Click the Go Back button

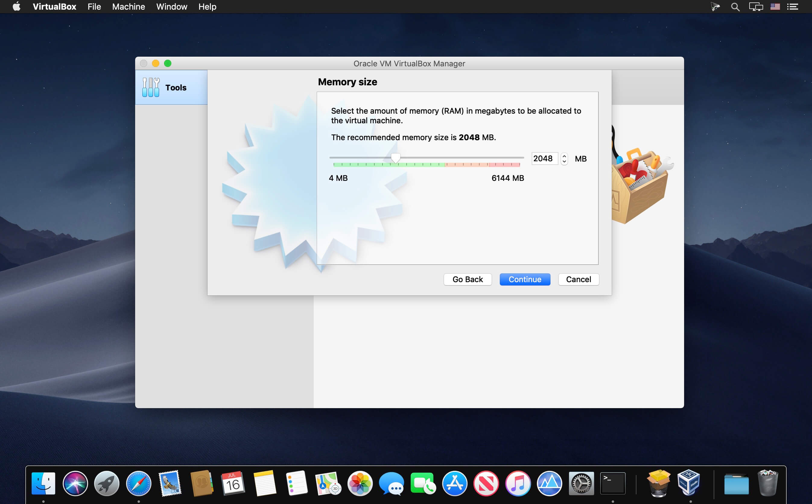pos(468,279)
